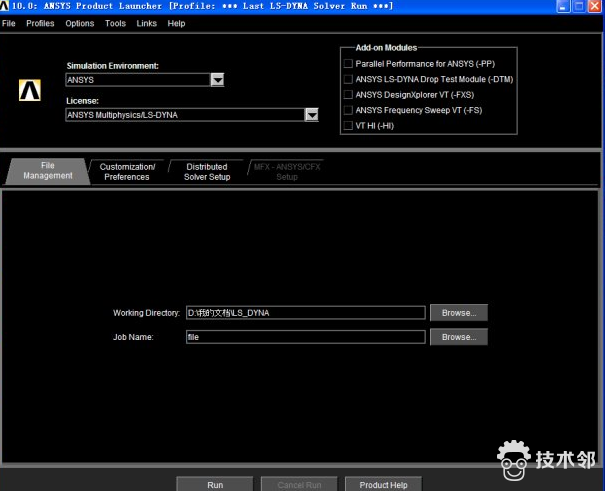Enable ANSYS Frequency Sweep VT checkbox
This screenshot has height=491, width=605.
pyautogui.click(x=348, y=110)
